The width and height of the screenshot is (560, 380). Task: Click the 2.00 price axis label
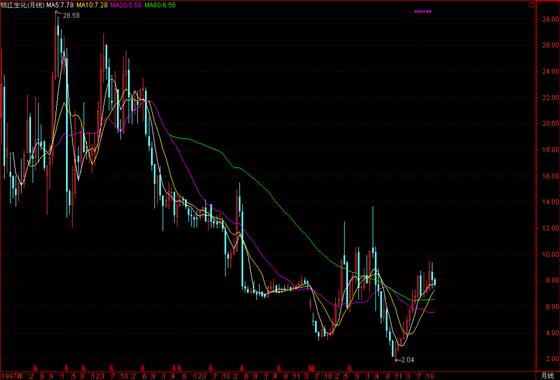coord(550,359)
